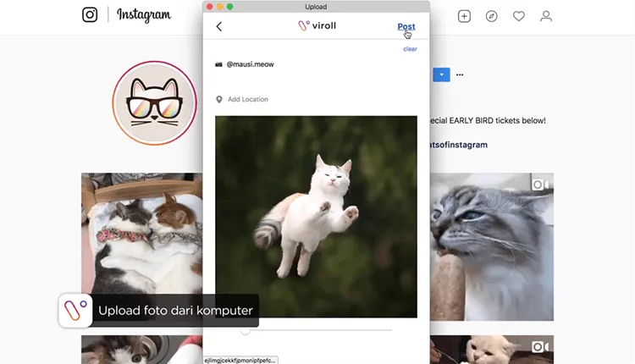This screenshot has height=364, width=635.
Task: Click the cat with glasses profile picture
Action: (x=154, y=102)
